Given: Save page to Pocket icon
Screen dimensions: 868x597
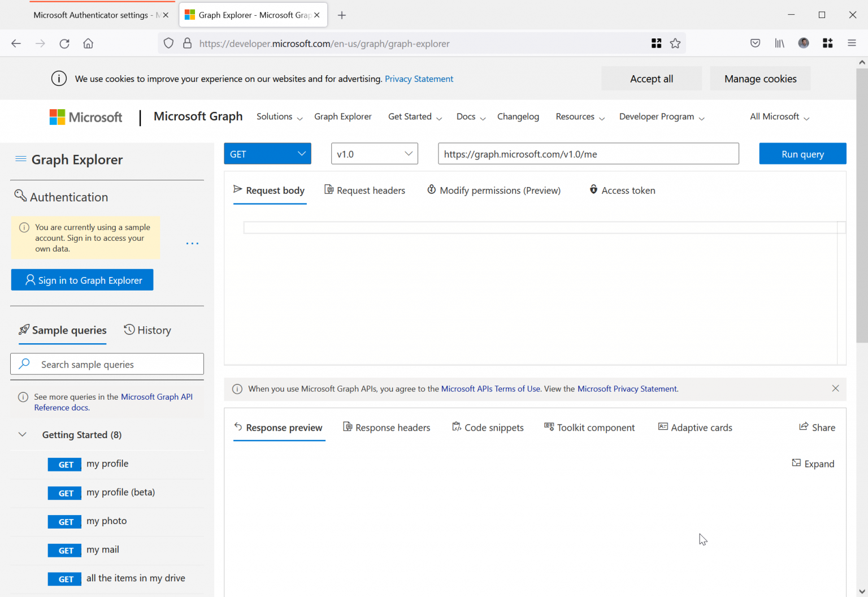Looking at the screenshot, I should click(755, 43).
